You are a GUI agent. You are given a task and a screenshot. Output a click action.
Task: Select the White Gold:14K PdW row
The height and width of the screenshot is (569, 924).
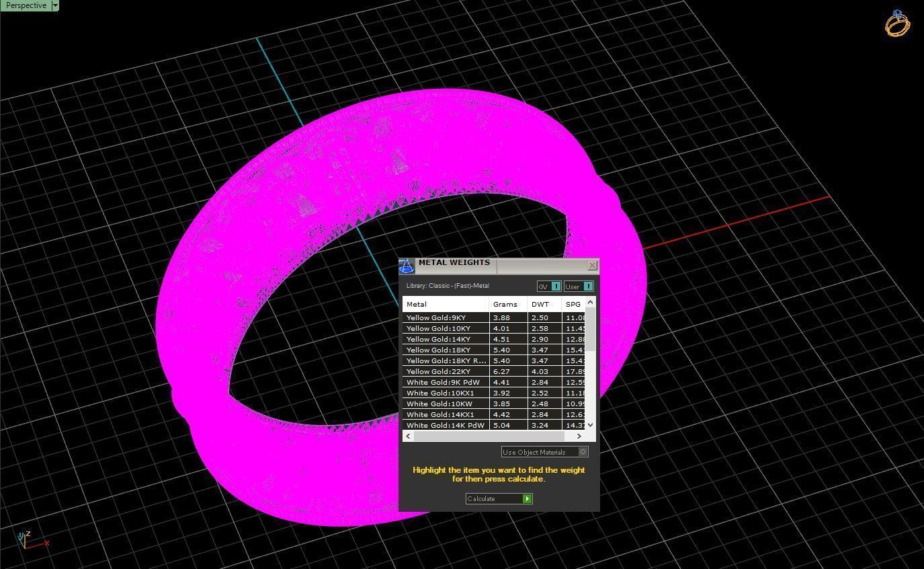495,425
